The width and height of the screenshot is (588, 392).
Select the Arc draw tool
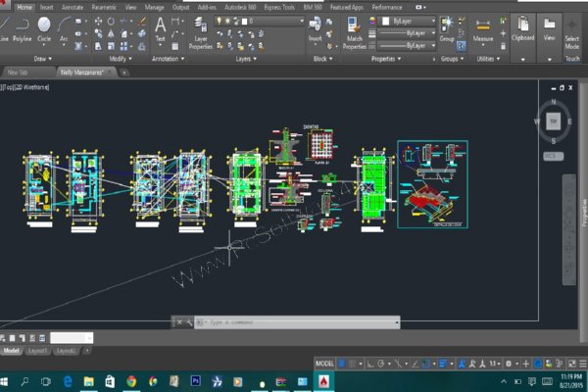coord(64,30)
